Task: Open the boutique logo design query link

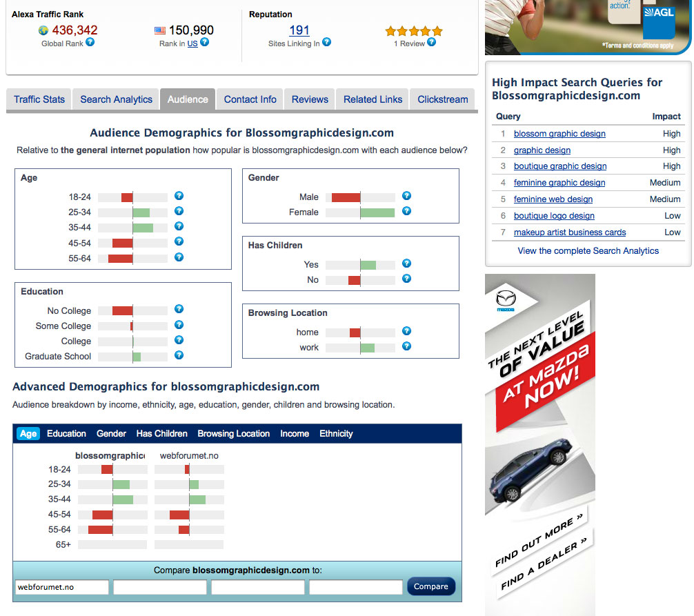Action: coord(554,215)
